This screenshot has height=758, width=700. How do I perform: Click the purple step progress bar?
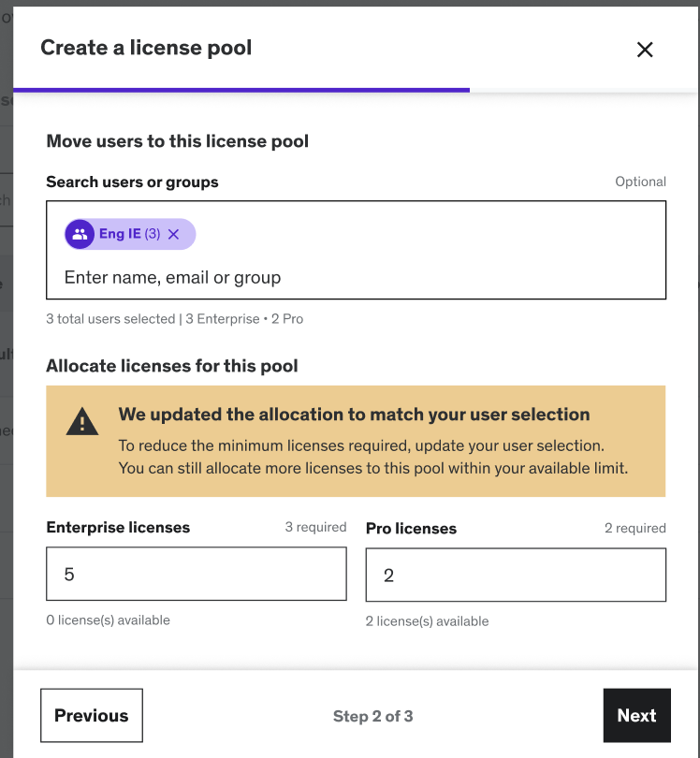click(x=241, y=90)
